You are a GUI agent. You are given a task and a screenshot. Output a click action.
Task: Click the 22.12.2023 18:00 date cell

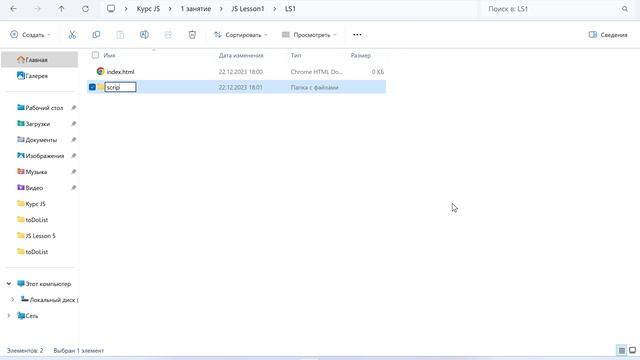240,71
